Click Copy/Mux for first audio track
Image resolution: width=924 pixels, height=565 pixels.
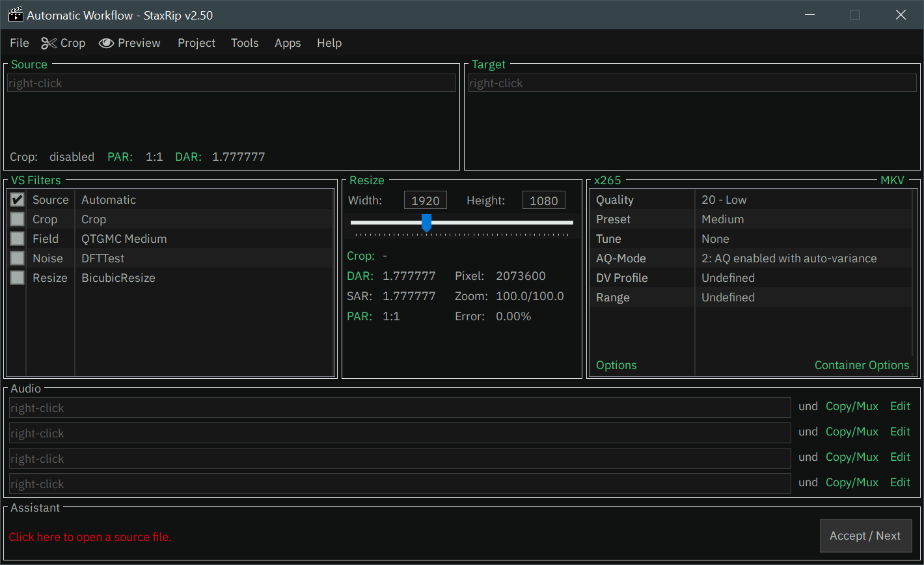click(x=852, y=406)
